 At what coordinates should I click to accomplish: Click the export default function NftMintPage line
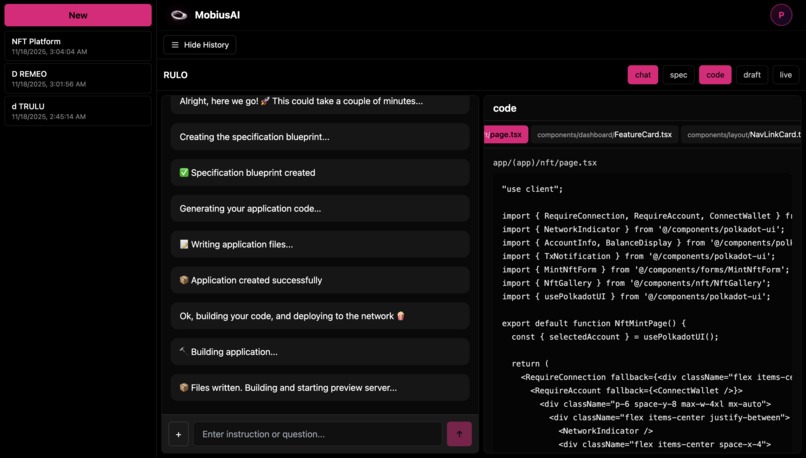coord(594,323)
